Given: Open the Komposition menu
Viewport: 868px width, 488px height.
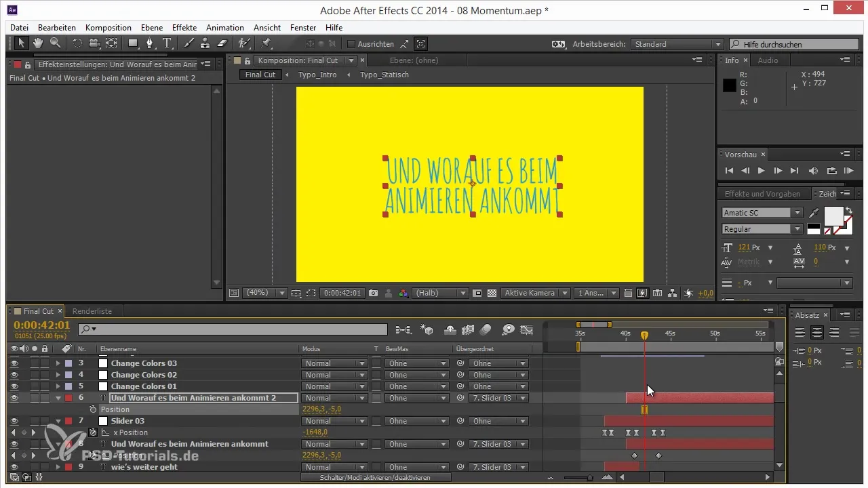Looking at the screenshot, I should click(x=108, y=28).
